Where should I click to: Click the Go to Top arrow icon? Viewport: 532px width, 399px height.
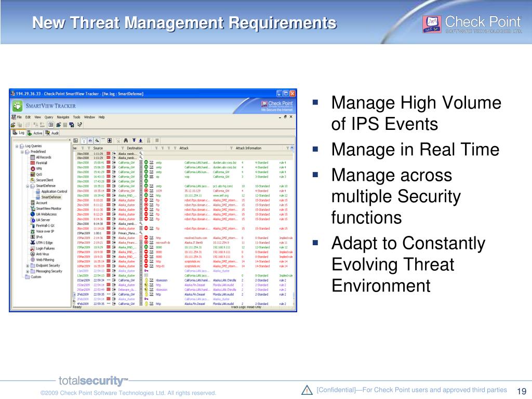tap(134, 141)
